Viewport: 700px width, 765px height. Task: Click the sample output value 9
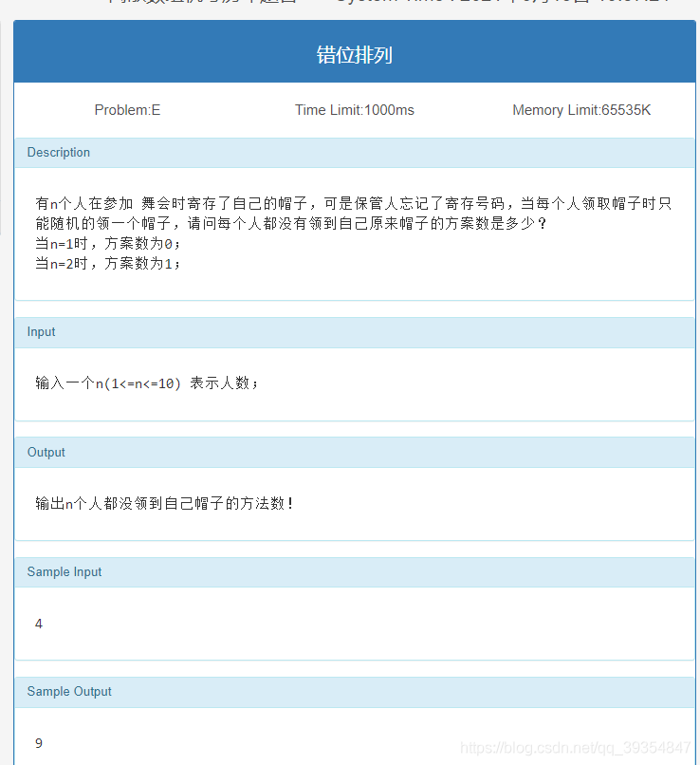click(39, 743)
